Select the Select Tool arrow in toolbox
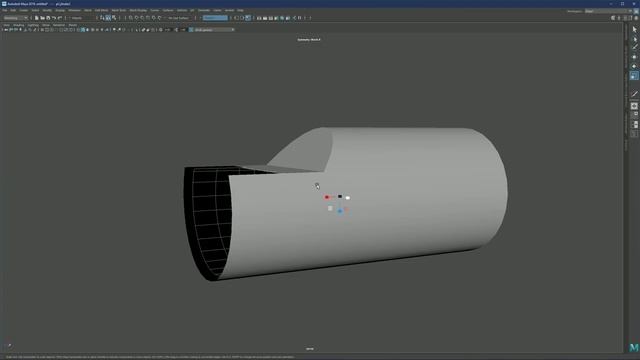This screenshot has height=360, width=640. click(x=634, y=29)
